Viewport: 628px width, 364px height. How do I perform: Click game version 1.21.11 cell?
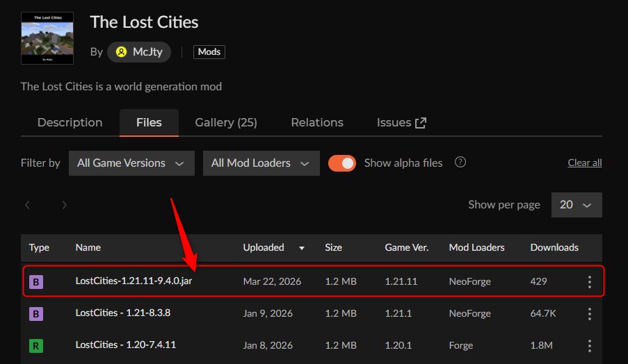pyautogui.click(x=401, y=281)
